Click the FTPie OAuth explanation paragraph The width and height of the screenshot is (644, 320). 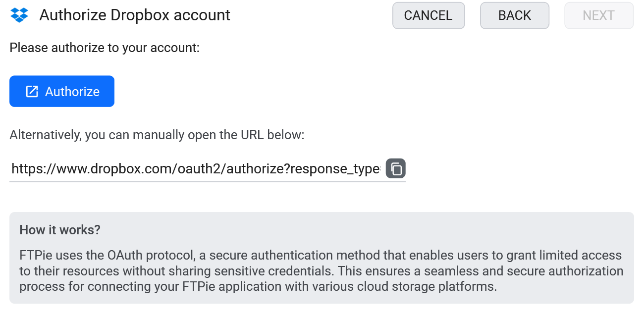[321, 271]
